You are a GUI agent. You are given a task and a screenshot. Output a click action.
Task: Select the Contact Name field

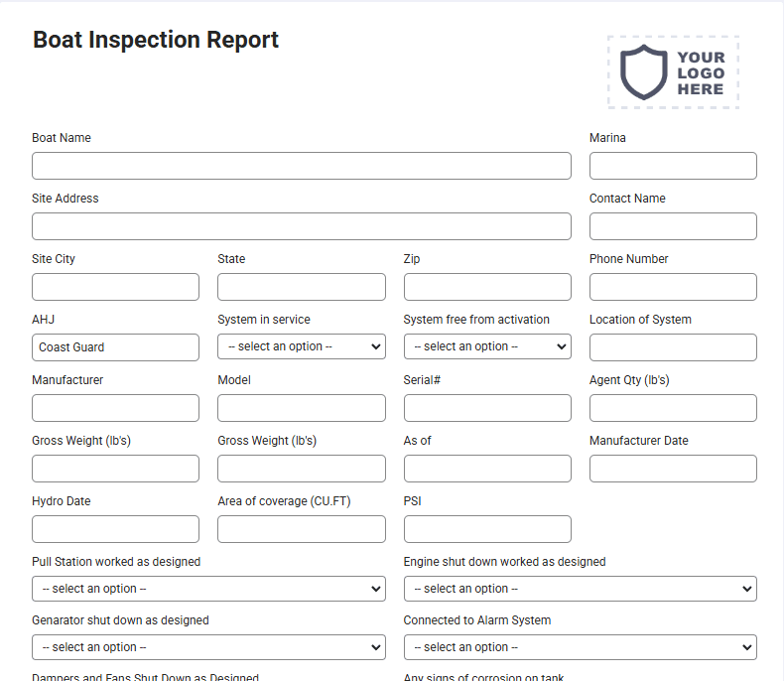[673, 226]
